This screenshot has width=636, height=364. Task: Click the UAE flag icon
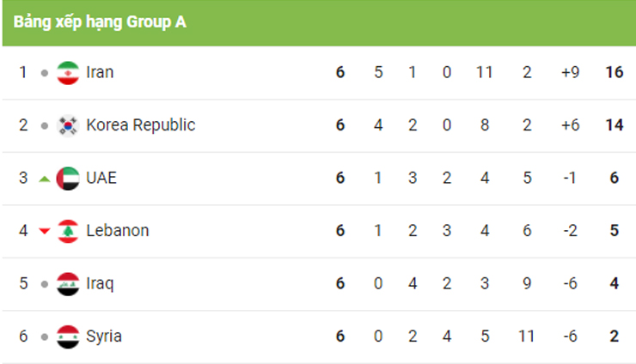pos(68,179)
